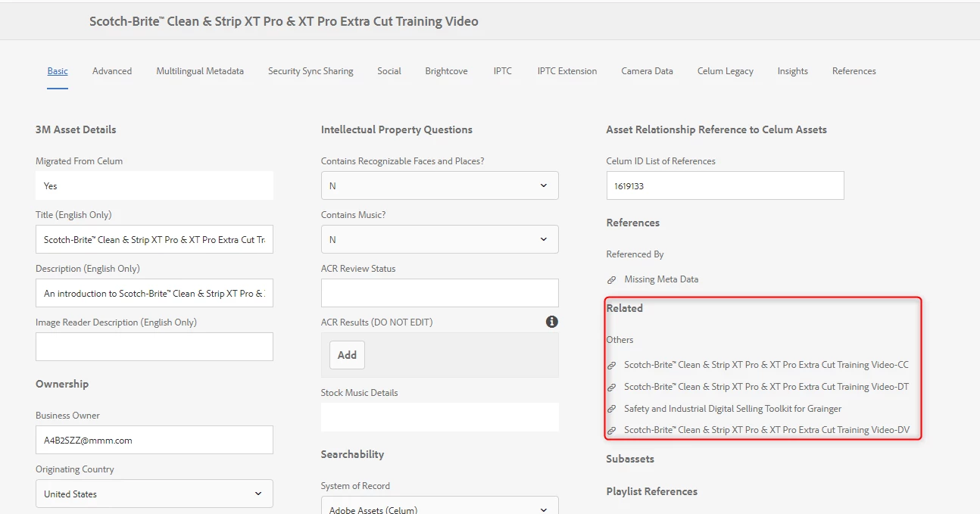Open the Multilingual Metadata tab
Image resolution: width=980 pixels, height=514 pixels.
click(200, 71)
